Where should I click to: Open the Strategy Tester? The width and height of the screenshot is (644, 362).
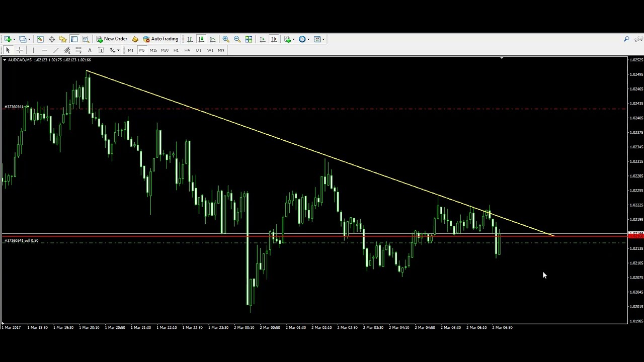(86, 39)
